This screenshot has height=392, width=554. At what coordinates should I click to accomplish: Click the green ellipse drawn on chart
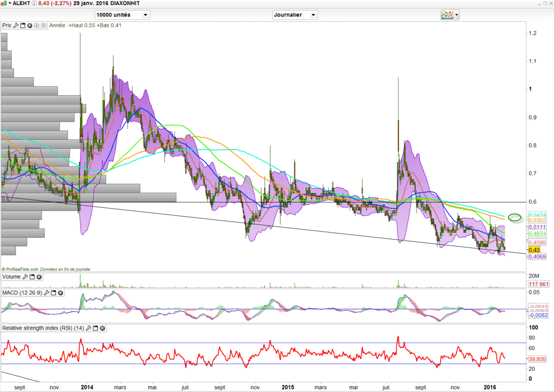[514, 217]
